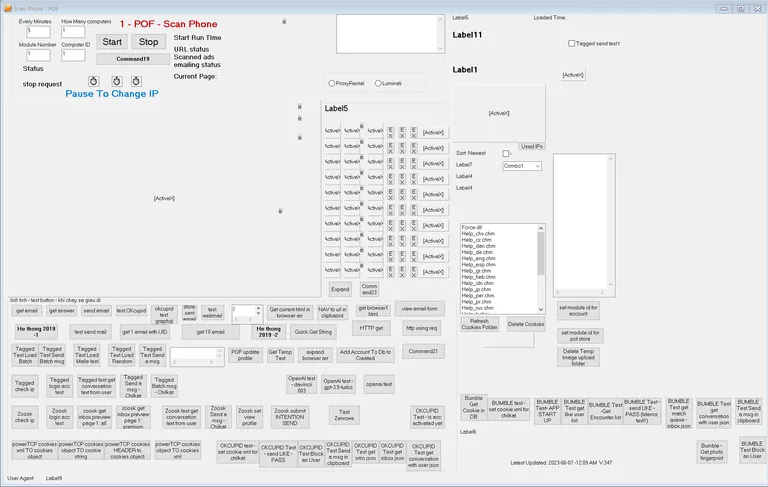Select the Luminati radio button
The height and width of the screenshot is (487, 768).
(x=378, y=83)
